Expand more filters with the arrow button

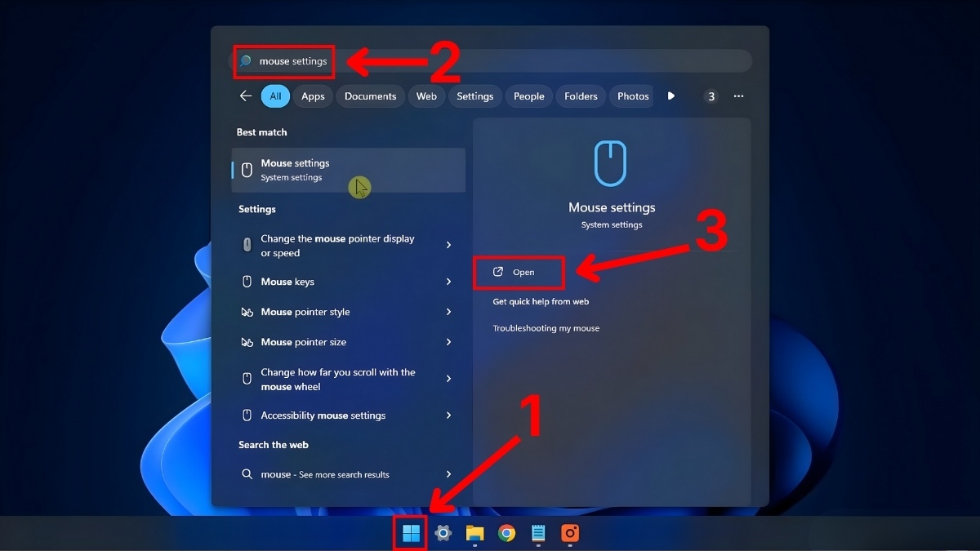670,96
